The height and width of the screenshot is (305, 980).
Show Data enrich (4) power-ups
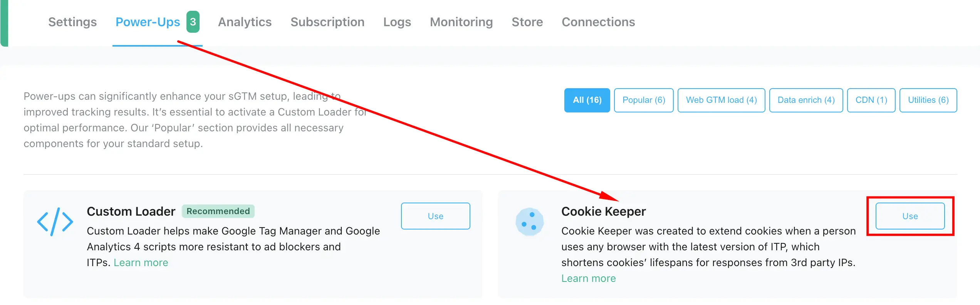tap(806, 100)
